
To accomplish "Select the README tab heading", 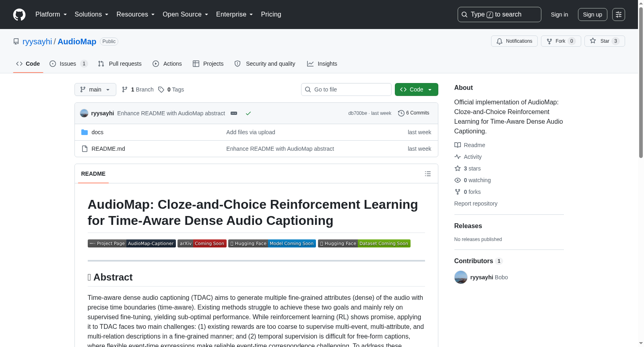I will [93, 174].
